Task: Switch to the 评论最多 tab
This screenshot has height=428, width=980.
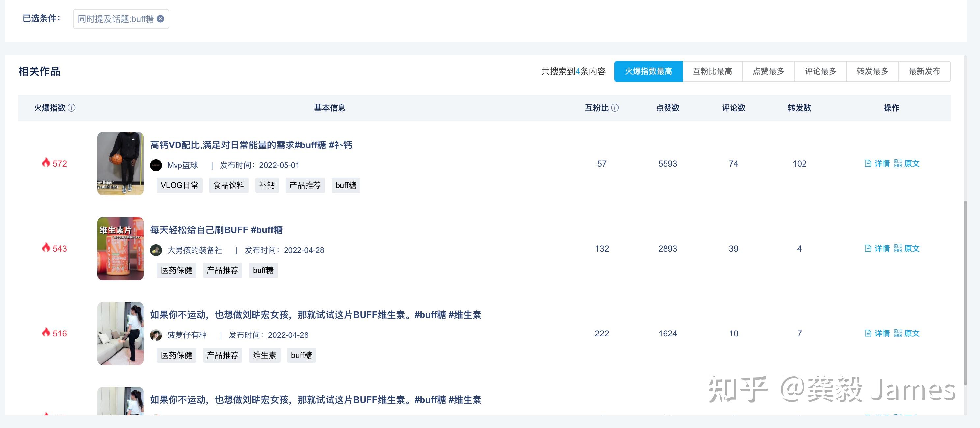Action: (x=820, y=71)
